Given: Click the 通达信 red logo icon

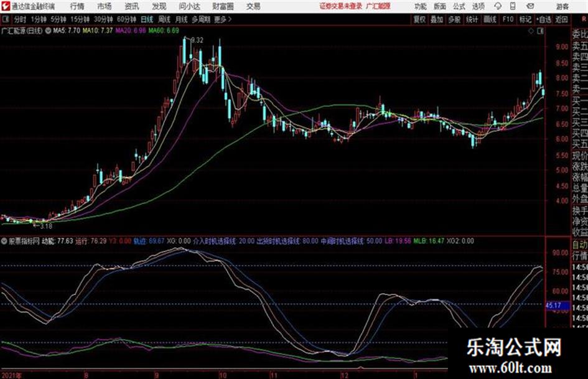Looking at the screenshot, I should [5, 6].
